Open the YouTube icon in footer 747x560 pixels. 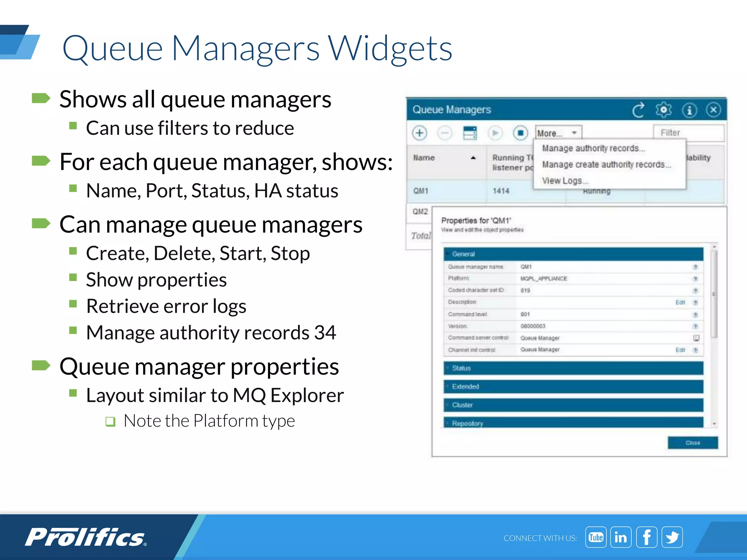click(596, 537)
